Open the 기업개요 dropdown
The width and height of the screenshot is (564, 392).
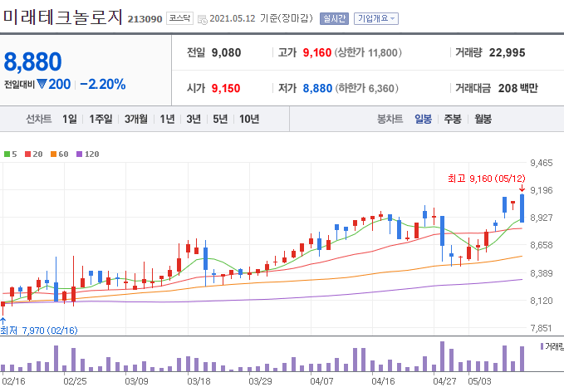376,18
